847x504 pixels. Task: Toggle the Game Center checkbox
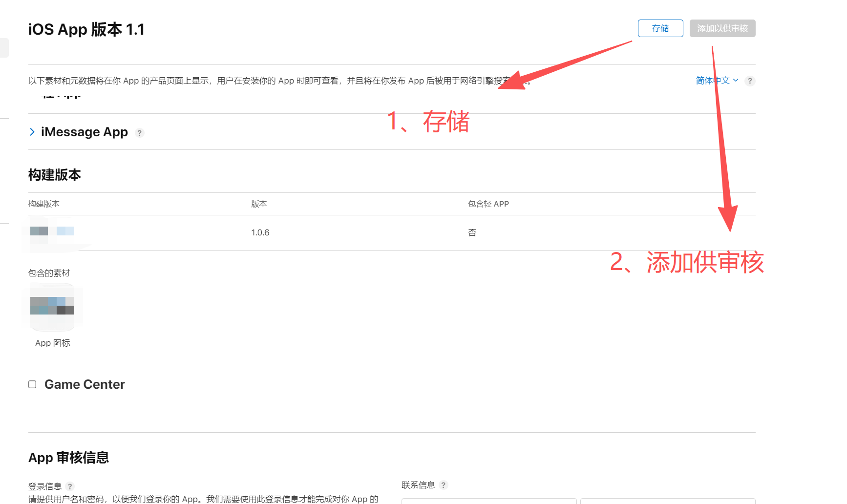click(32, 384)
